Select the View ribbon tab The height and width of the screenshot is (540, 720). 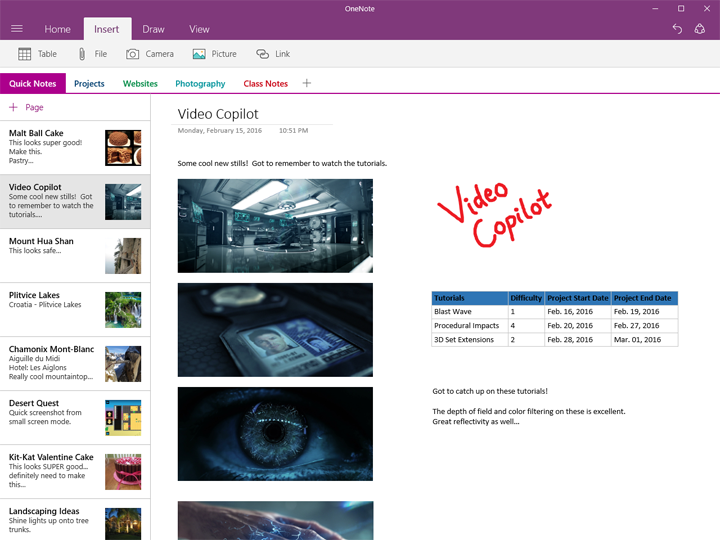[x=199, y=29]
